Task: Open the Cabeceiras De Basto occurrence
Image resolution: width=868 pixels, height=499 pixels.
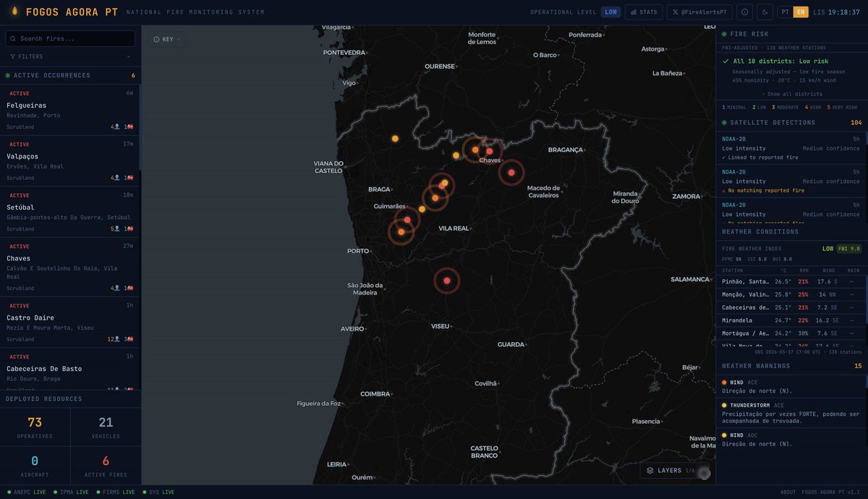Action: coord(69,370)
